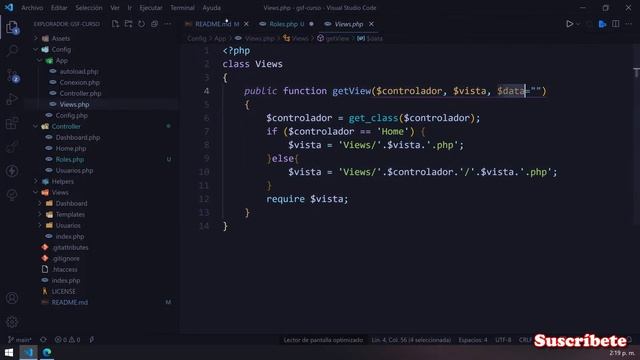Open the Ejecutar menu
Viewport: 640px width, 360px height.
click(x=151, y=8)
